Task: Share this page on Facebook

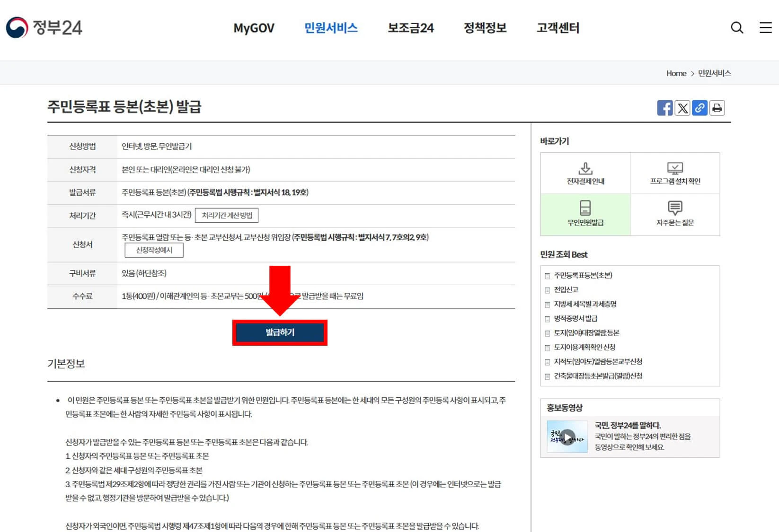Action: coord(664,108)
